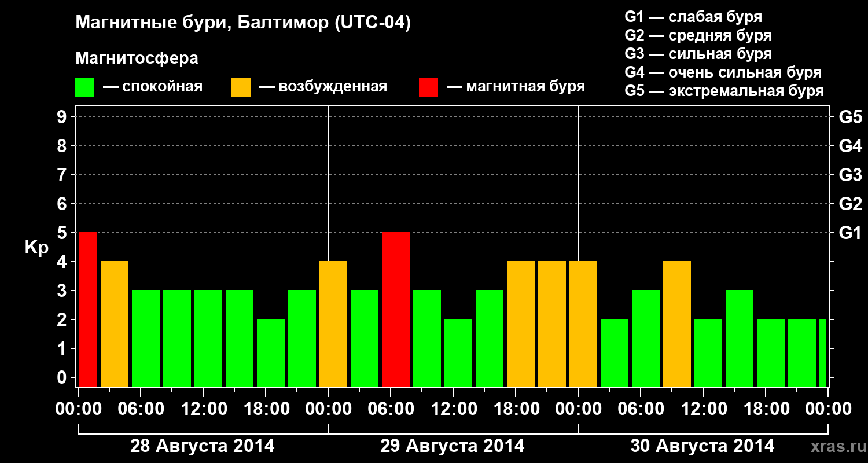Click the 'Магнитосфера' legend heading
This screenshot has width=868, height=463.
137,58
